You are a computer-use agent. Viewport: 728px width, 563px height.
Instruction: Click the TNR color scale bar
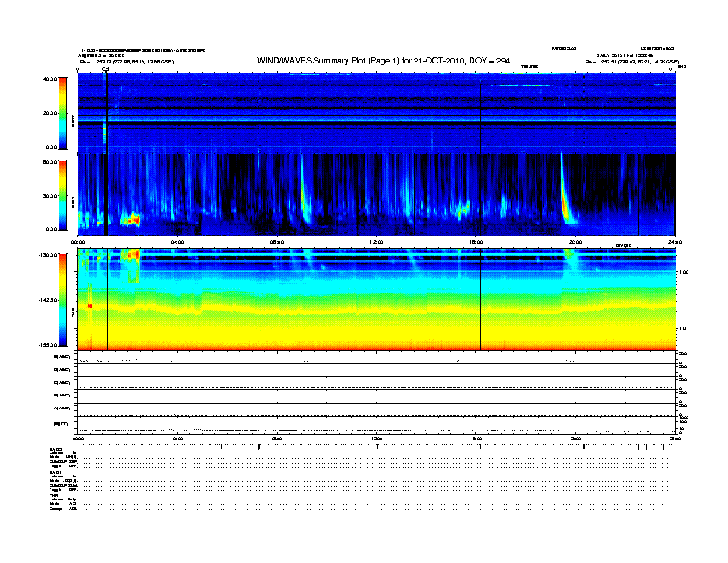coord(63,300)
